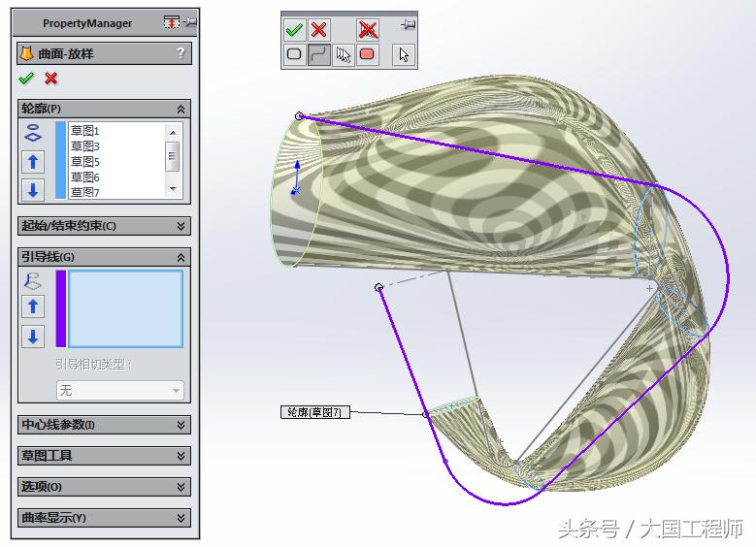The image size is (756, 547).
Task: Click the standard arrow cursor tool in popup toolbar
Action: point(404,54)
